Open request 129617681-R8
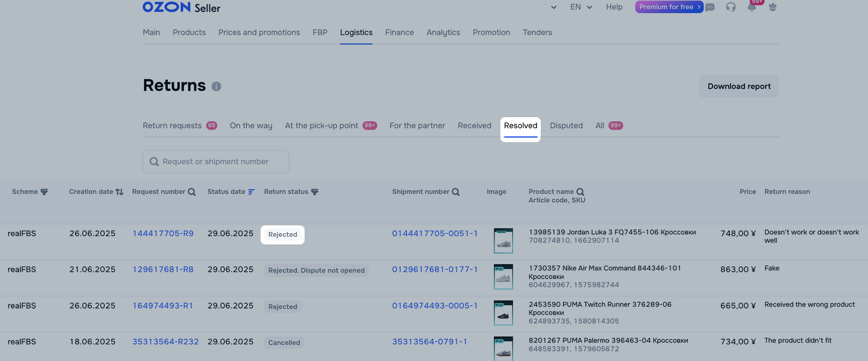Image resolution: width=868 pixels, height=361 pixels. coord(163,269)
